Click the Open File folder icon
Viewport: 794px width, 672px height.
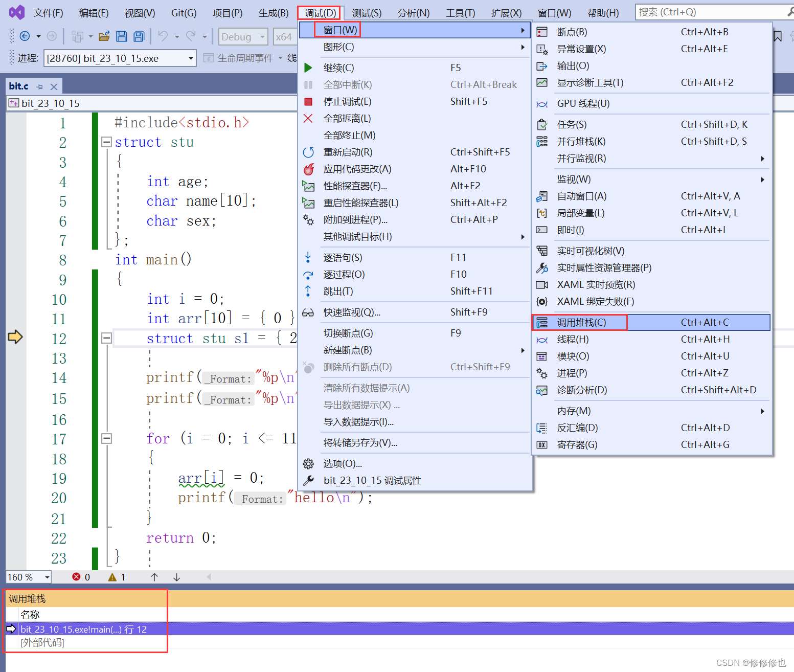104,36
